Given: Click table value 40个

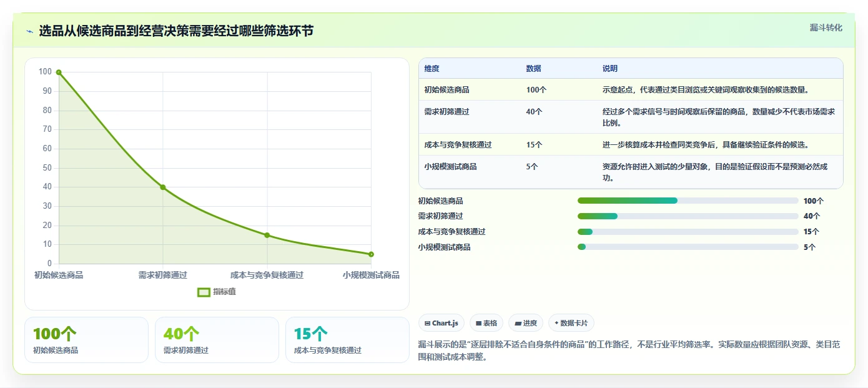Looking at the screenshot, I should (x=535, y=112).
